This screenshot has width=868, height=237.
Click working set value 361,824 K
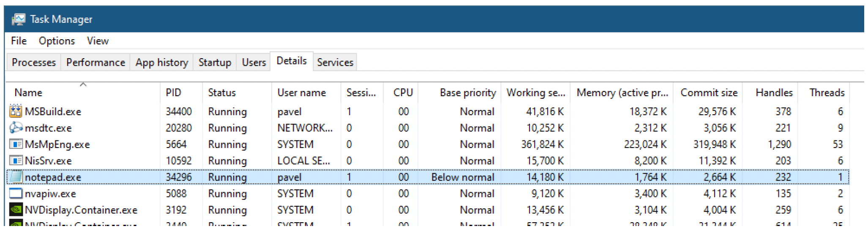pos(542,145)
